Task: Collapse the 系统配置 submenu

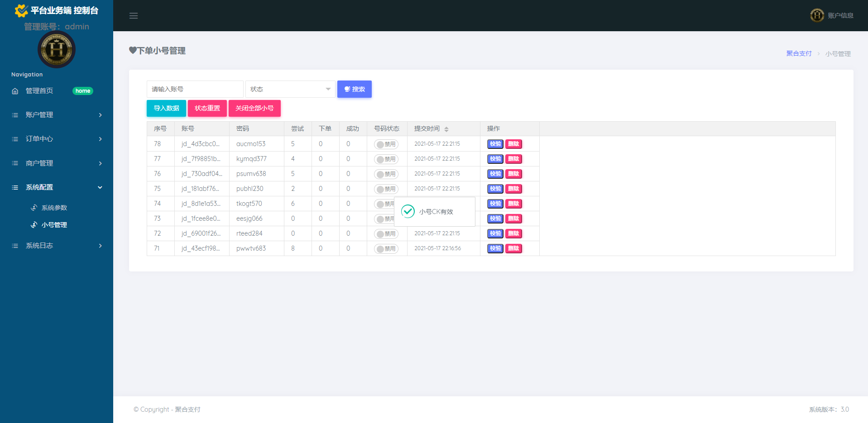Action: pos(100,187)
